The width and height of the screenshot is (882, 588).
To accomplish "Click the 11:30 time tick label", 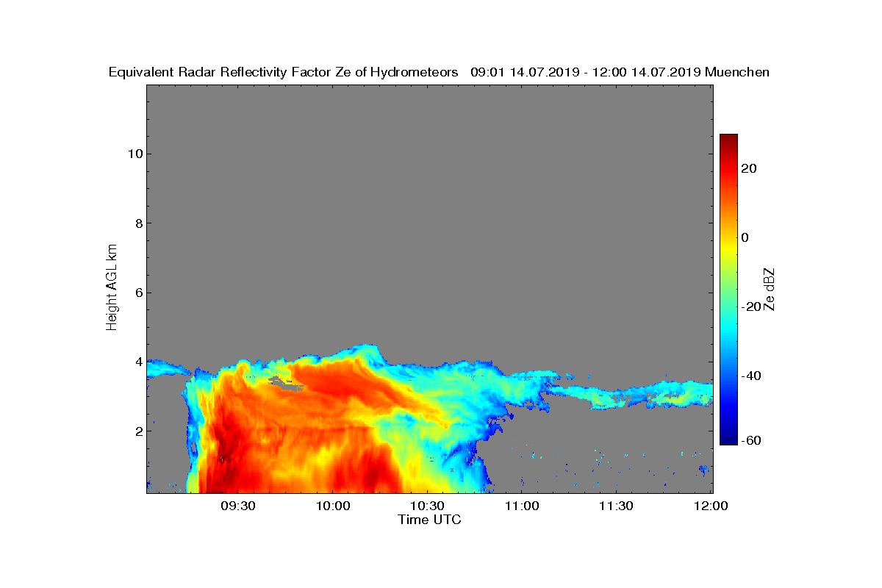I will pos(617,506).
